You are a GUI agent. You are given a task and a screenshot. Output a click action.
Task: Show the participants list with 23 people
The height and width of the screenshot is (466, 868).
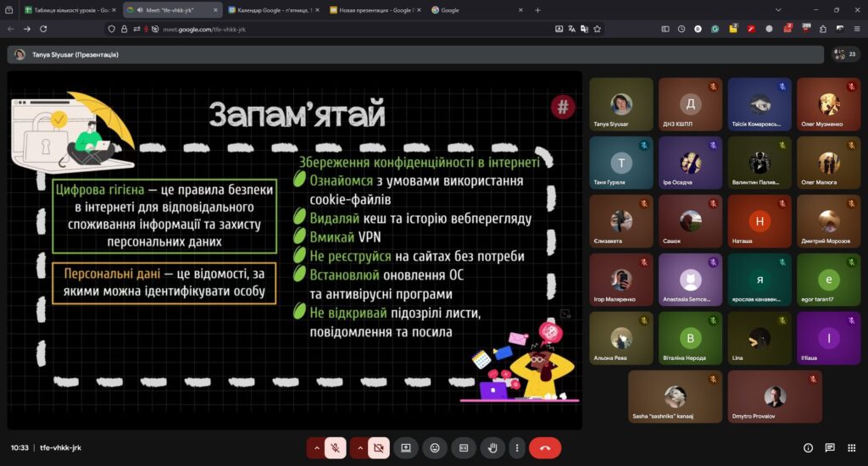click(845, 54)
